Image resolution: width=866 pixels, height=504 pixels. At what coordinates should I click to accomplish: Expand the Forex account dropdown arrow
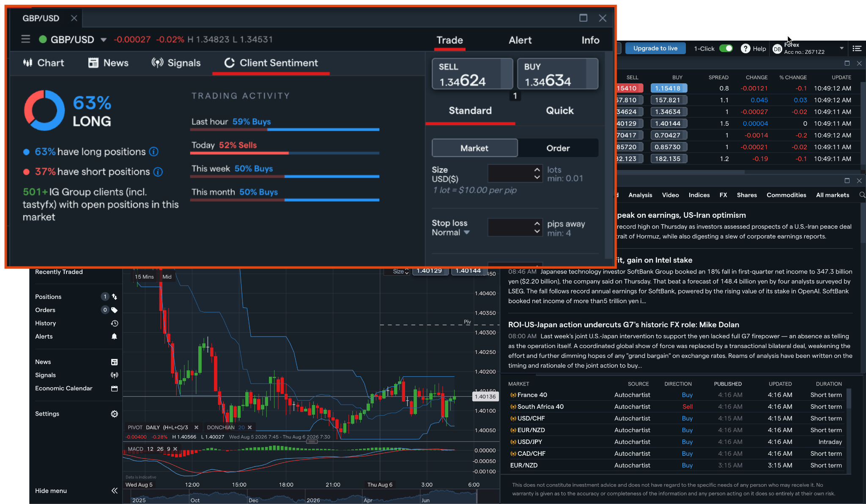coord(842,48)
